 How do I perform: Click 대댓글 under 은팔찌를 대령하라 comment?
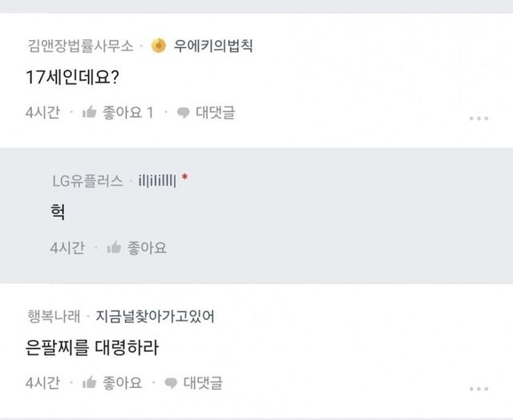pyautogui.click(x=203, y=383)
